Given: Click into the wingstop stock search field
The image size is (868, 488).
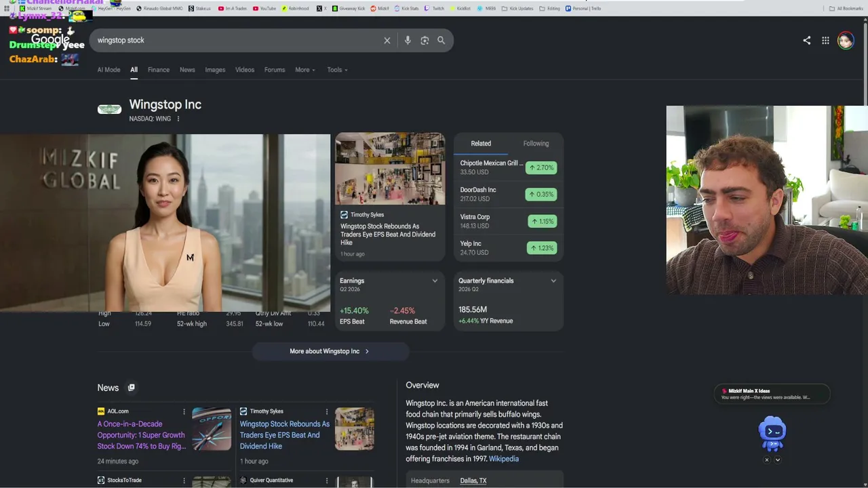Looking at the screenshot, I should coord(237,41).
